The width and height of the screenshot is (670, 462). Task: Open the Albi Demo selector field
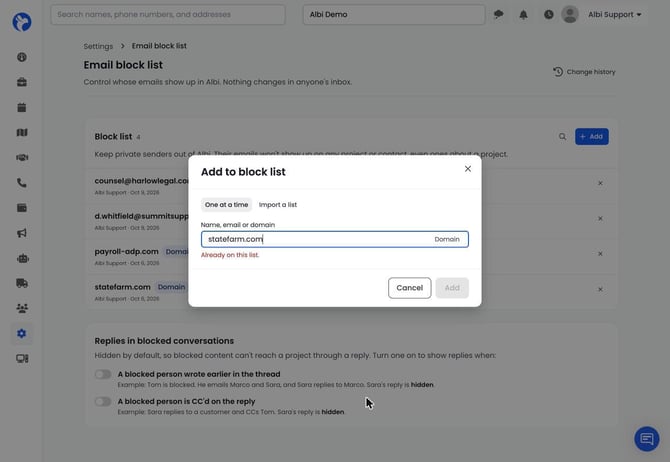(394, 15)
